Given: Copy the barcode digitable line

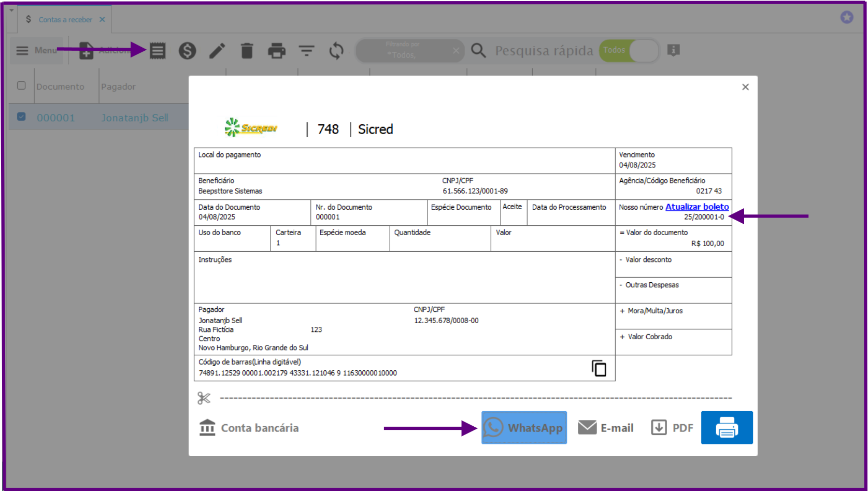Looking at the screenshot, I should 599,368.
